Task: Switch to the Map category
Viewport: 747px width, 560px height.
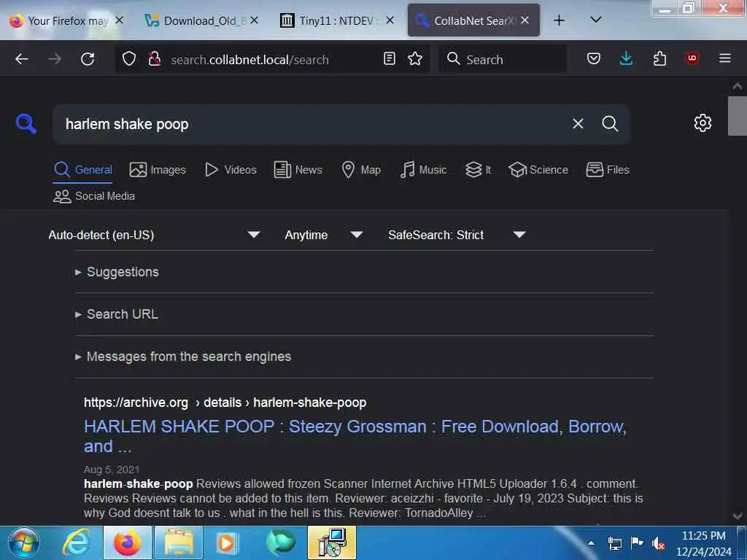Action: [x=361, y=169]
